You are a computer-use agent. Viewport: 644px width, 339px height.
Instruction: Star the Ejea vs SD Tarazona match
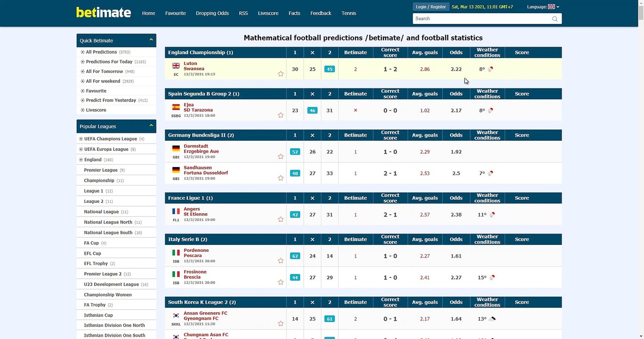coord(281,115)
